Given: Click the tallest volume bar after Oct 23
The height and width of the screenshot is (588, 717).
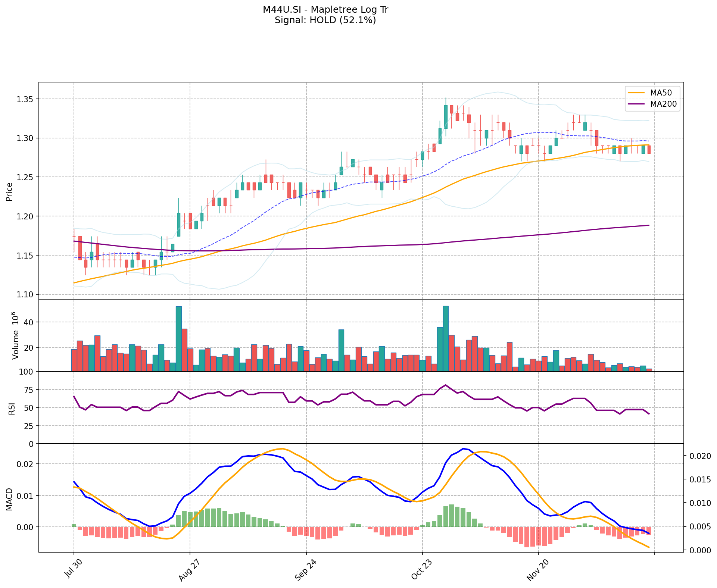Looking at the screenshot, I should 446,338.
